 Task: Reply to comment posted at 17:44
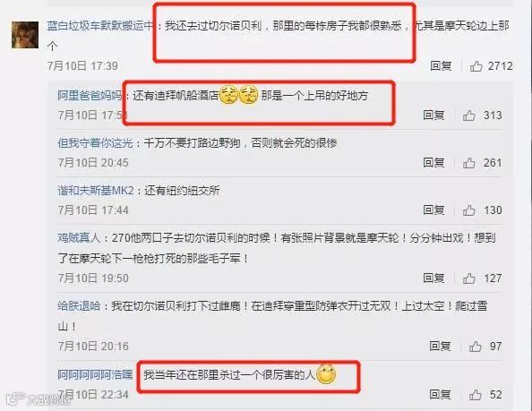click(433, 210)
